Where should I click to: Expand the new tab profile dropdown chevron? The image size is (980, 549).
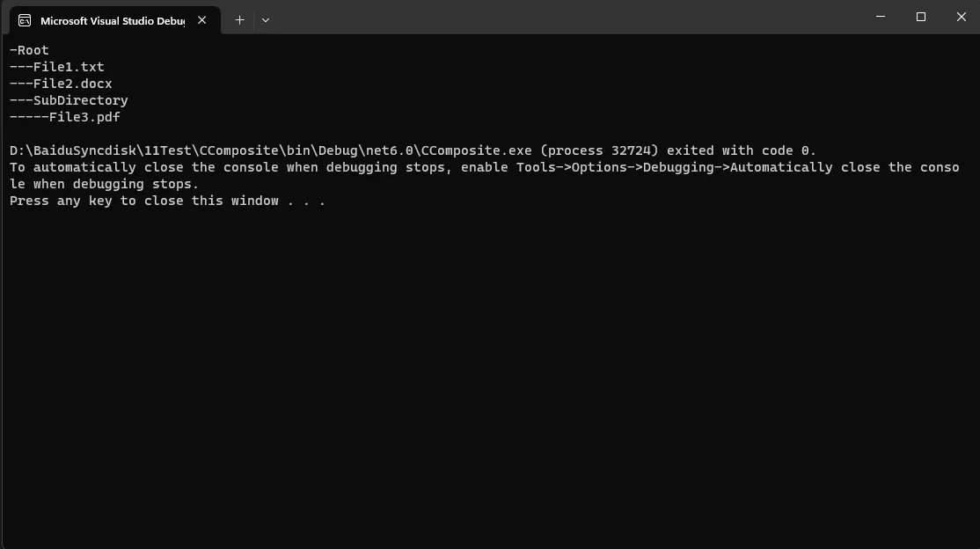(x=266, y=20)
